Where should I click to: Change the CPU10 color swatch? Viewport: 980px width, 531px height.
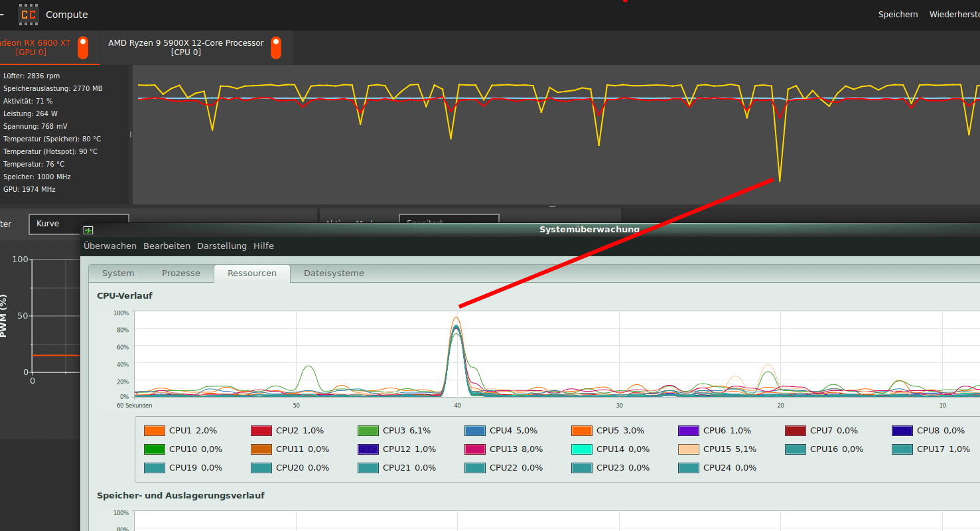(x=155, y=449)
